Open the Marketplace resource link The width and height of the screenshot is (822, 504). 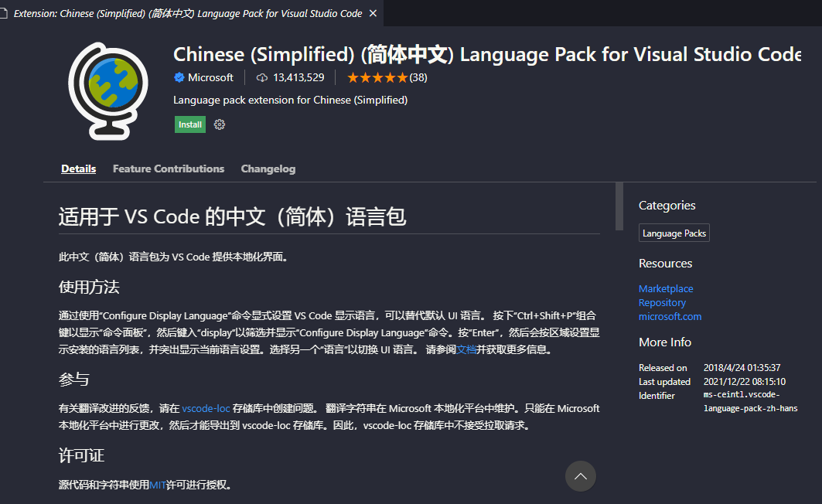666,288
